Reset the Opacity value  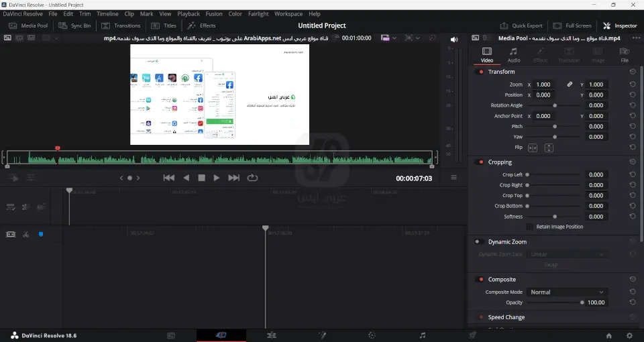point(633,302)
